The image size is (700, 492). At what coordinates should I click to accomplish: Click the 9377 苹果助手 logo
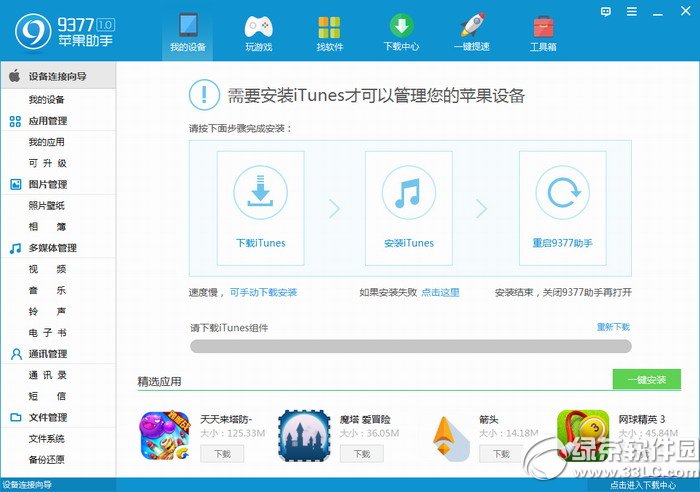coord(65,32)
